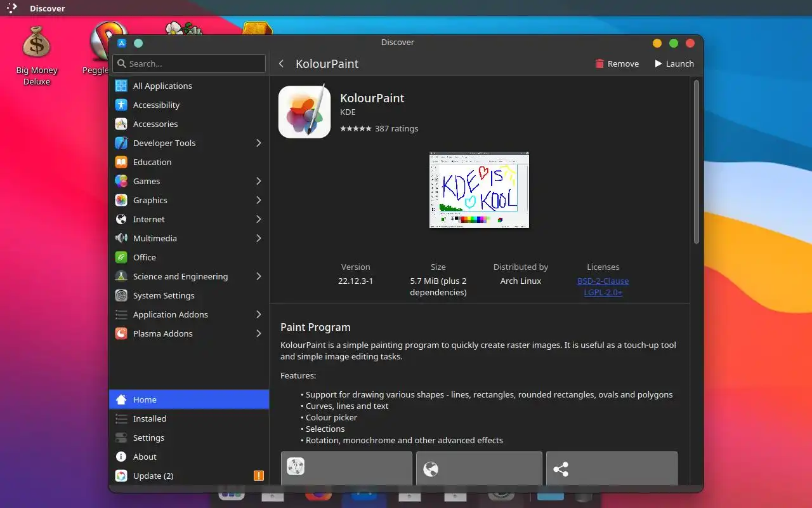Click the 387 ratings stars
The height and width of the screenshot is (508, 812).
(356, 128)
